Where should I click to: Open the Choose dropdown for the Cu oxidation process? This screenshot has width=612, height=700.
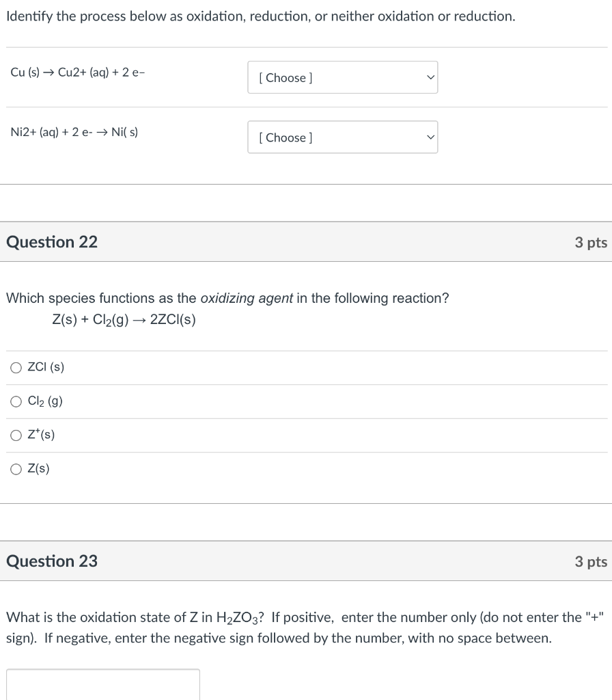(x=342, y=77)
